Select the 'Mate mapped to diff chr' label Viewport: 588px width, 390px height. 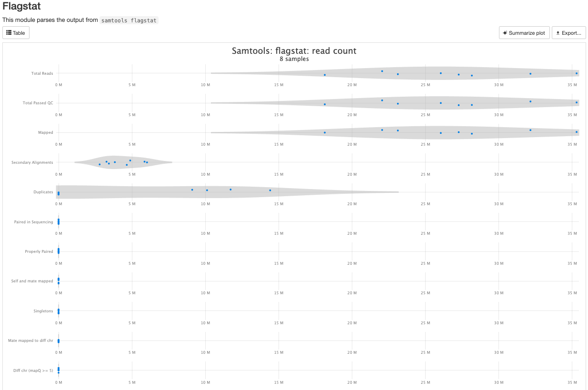point(30,340)
